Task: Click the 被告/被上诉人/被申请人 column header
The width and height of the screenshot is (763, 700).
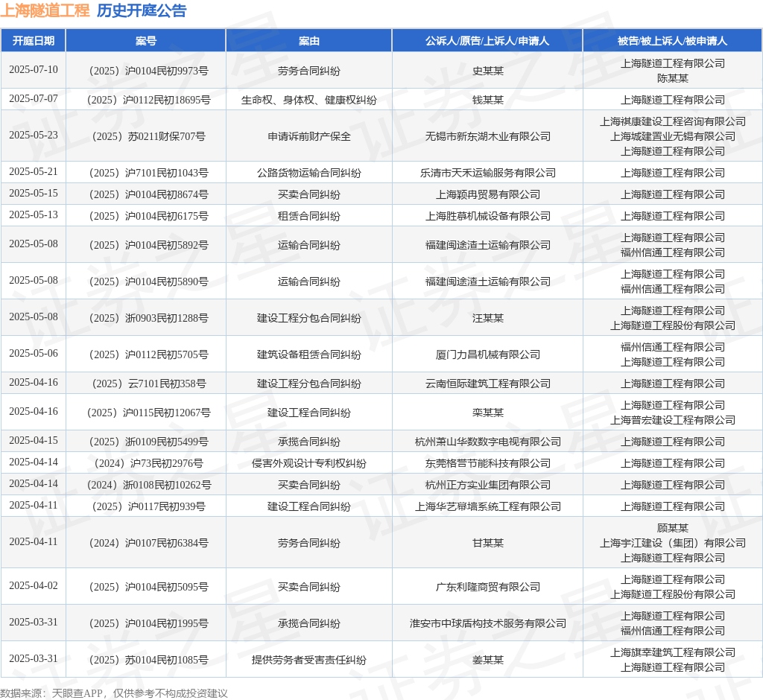Action: click(x=673, y=41)
